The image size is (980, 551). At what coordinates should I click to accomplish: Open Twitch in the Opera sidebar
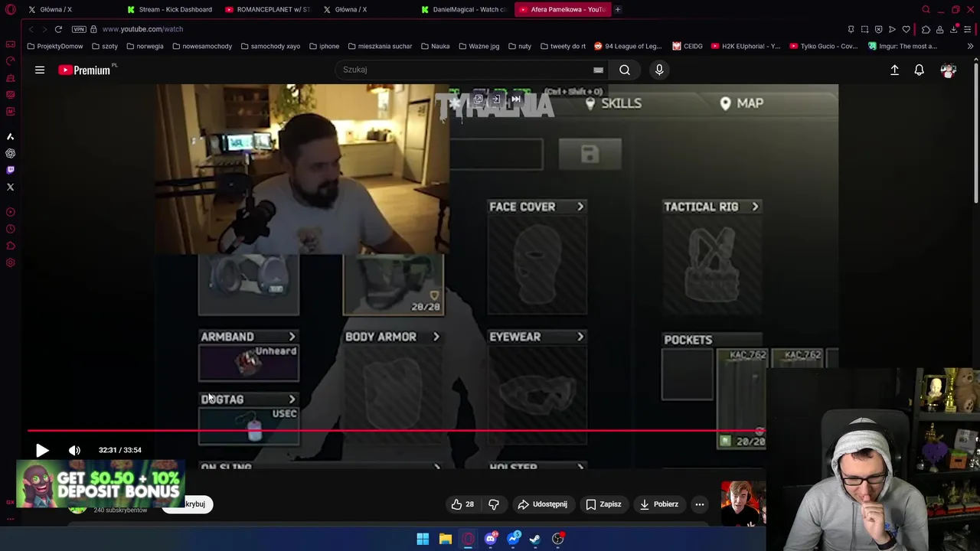[10, 170]
